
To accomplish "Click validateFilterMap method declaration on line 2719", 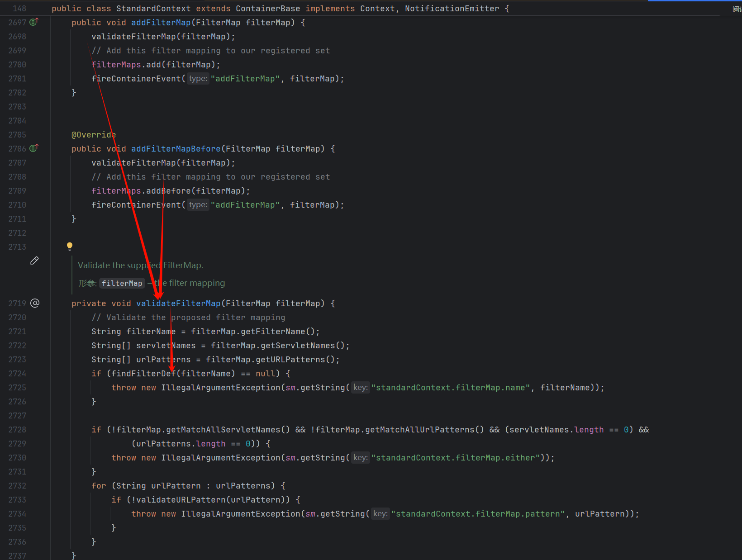I will 178,304.
